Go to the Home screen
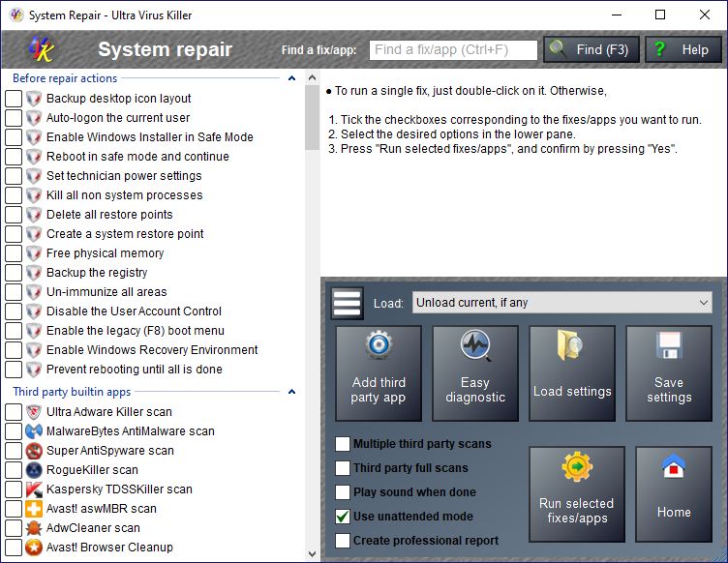The width and height of the screenshot is (728, 563). pos(674,494)
